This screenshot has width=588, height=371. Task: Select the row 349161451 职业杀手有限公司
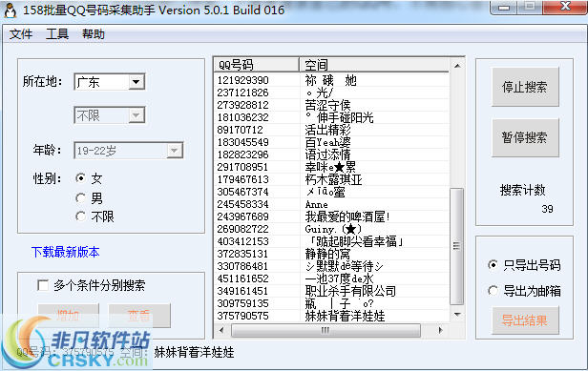[x=332, y=291]
